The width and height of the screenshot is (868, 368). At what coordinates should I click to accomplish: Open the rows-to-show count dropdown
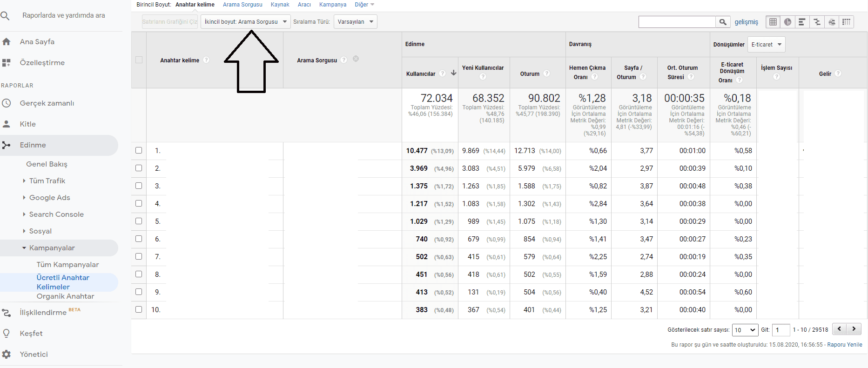pos(745,330)
